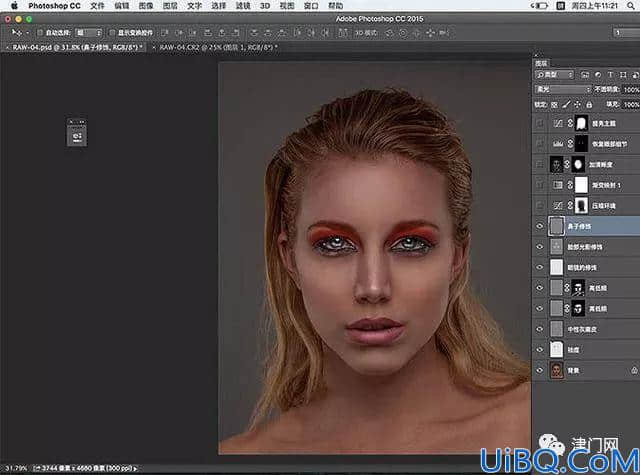The height and width of the screenshot is (475, 640).
Task: Enable the 自动选择 (Auto-Select) checkbox
Action: (40, 32)
